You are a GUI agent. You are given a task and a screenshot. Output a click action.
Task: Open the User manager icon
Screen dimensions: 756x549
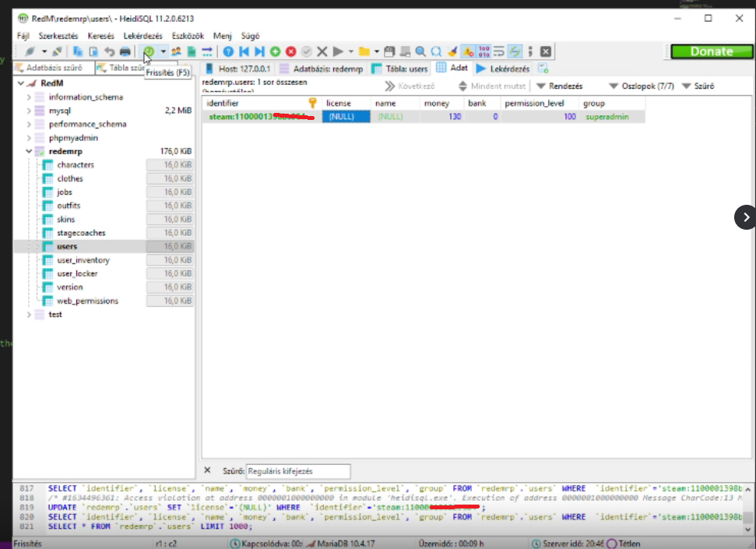tap(176, 51)
